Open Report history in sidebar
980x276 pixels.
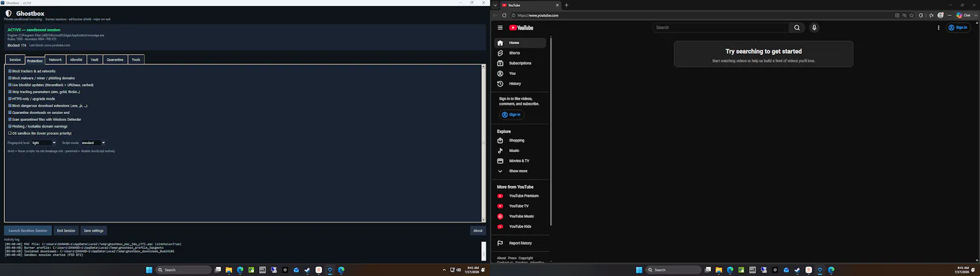point(520,243)
